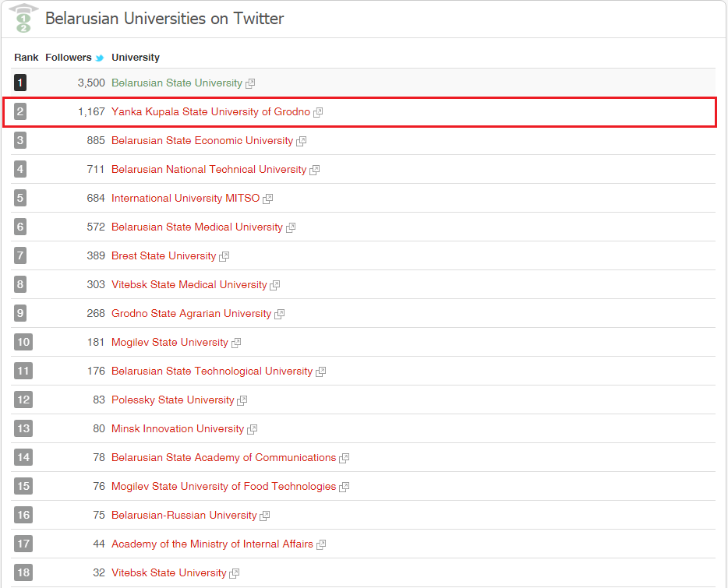Go to Polessky State University
This screenshot has height=588, width=728.
click(173, 400)
